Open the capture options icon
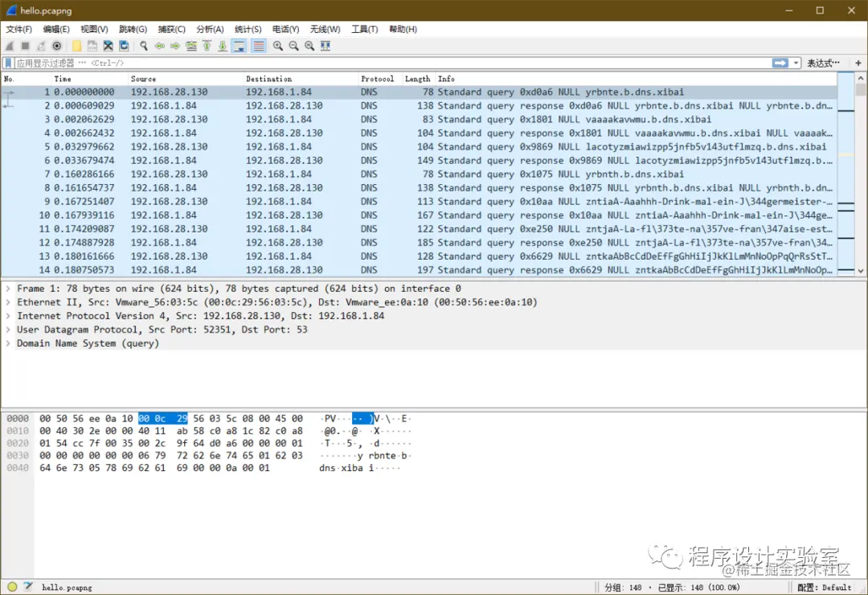Image resolution: width=868 pixels, height=595 pixels. [56, 46]
